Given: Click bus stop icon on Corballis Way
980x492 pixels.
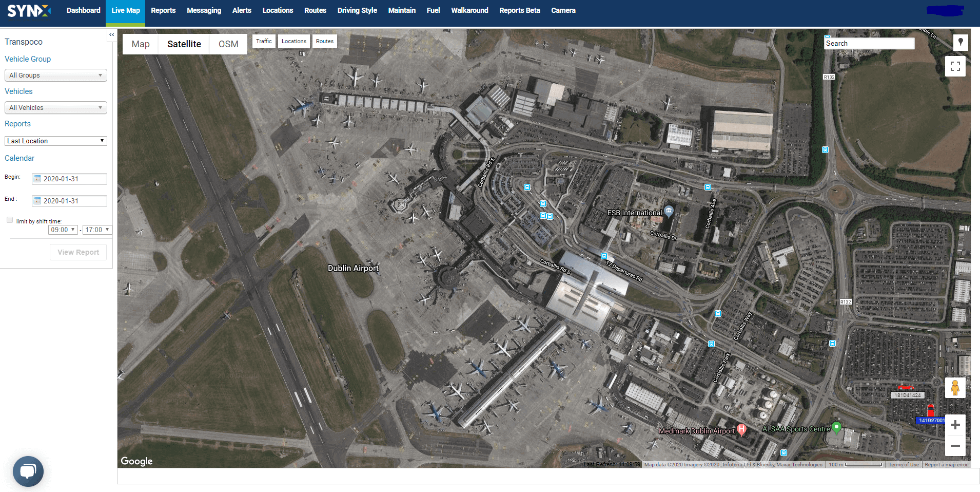Looking at the screenshot, I should click(718, 313).
